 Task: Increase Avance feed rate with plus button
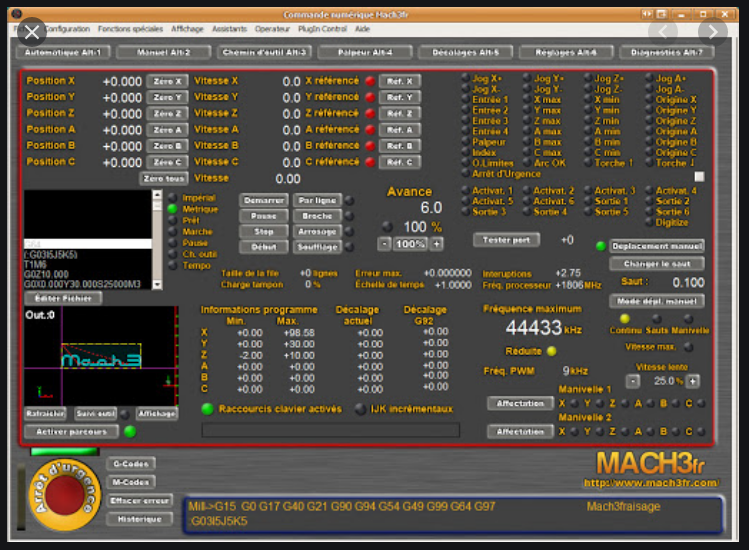[x=436, y=244]
